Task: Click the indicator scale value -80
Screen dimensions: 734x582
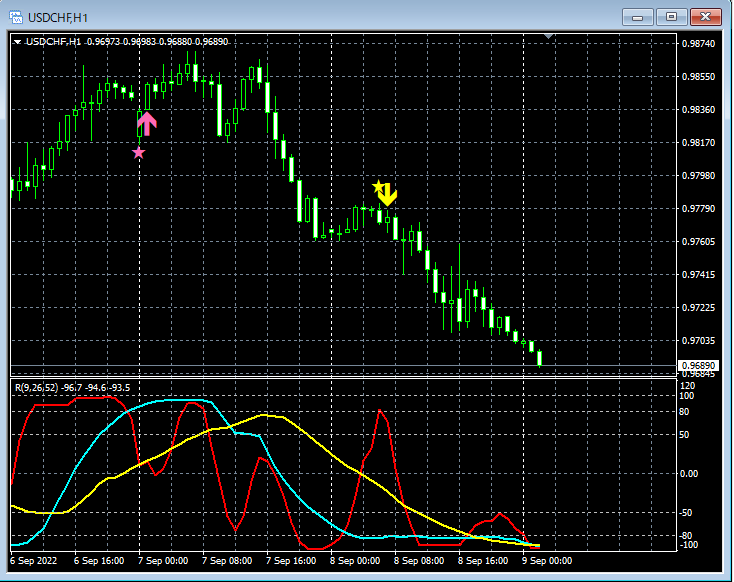Action: (x=686, y=536)
